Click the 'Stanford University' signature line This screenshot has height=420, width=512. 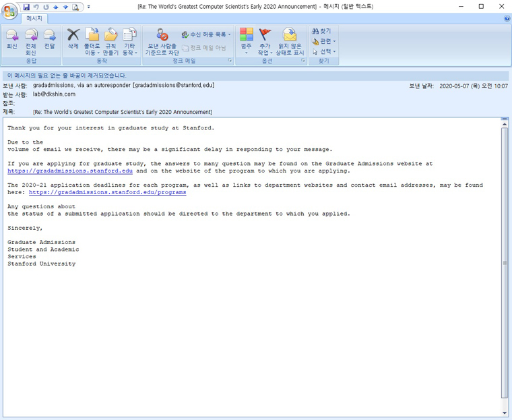pos(42,264)
